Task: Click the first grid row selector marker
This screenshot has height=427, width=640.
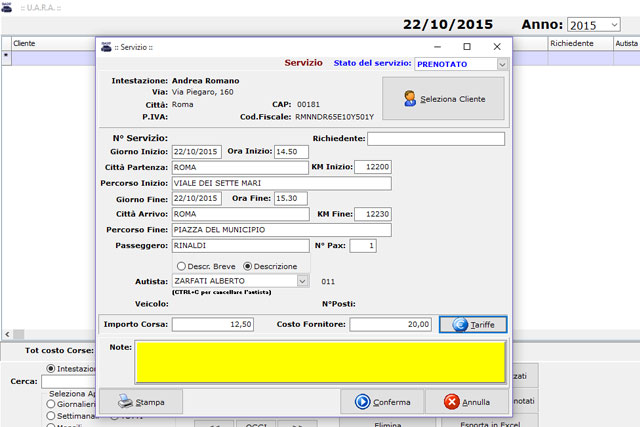Action: (x=6, y=58)
